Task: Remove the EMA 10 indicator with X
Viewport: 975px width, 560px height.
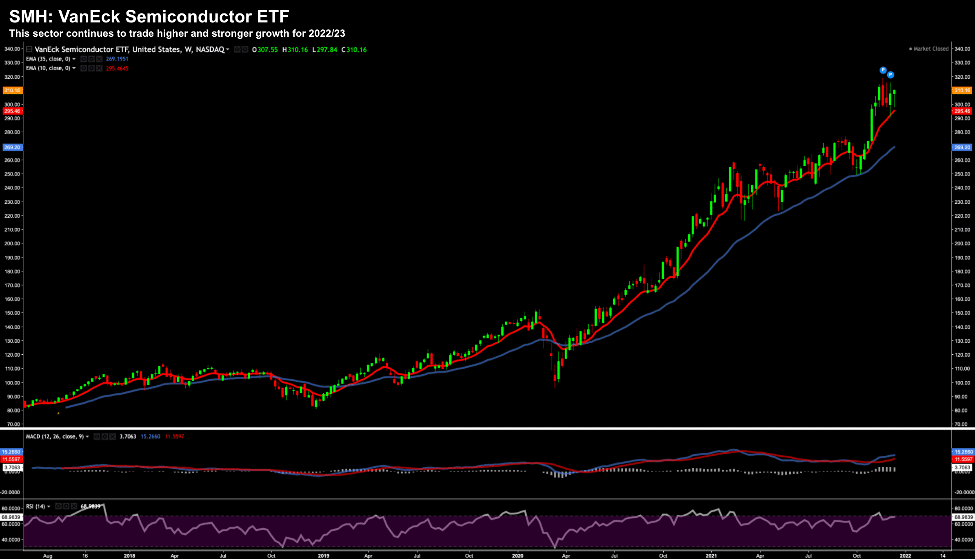Action: (99, 69)
